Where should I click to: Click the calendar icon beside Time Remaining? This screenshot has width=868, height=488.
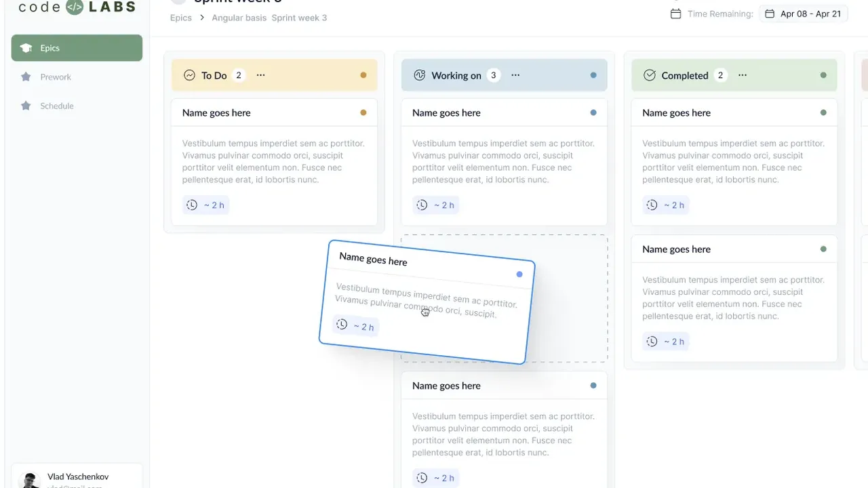click(x=675, y=14)
